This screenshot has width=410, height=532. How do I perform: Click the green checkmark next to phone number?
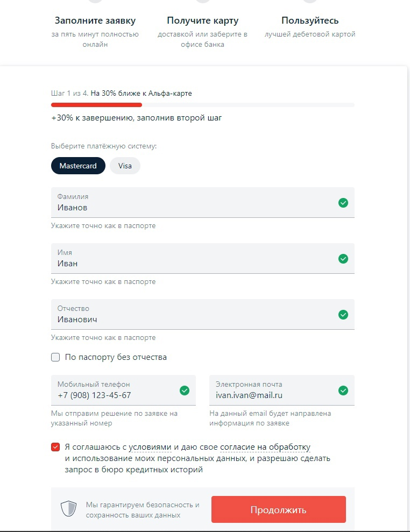185,391
